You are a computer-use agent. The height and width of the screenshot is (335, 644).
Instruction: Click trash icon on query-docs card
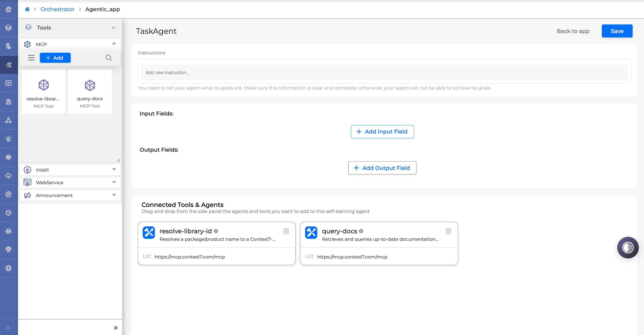point(448,231)
